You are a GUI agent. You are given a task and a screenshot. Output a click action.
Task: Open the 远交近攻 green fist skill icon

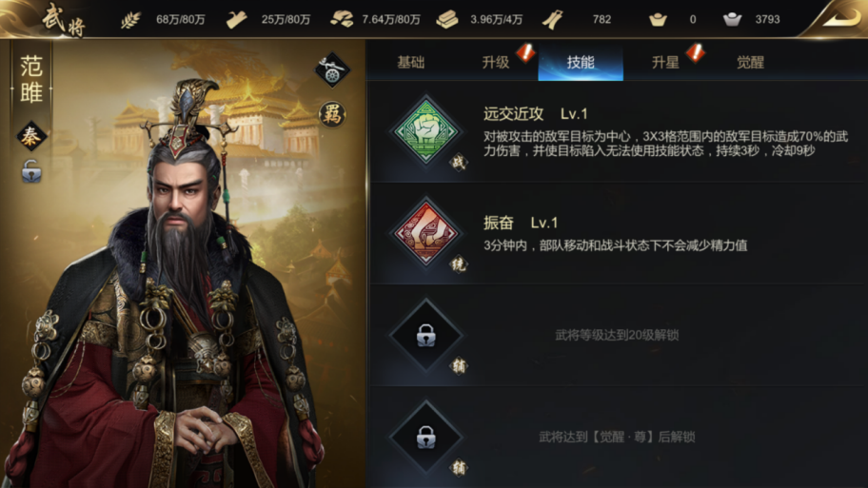coord(426,131)
